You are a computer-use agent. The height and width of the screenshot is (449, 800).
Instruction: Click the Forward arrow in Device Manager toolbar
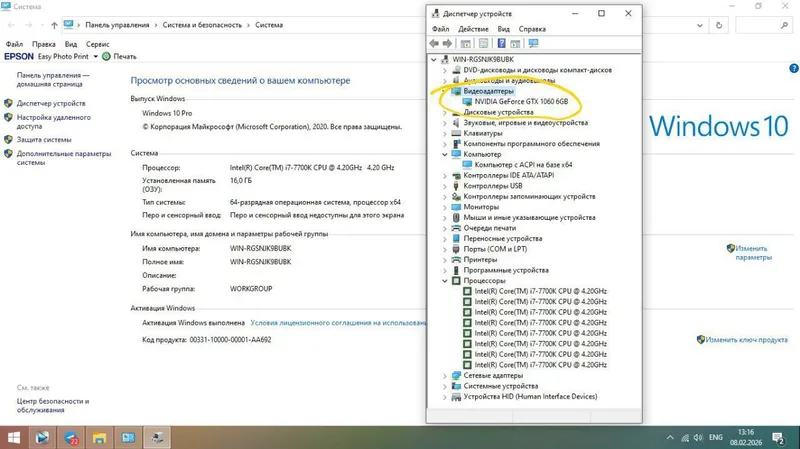click(x=447, y=43)
